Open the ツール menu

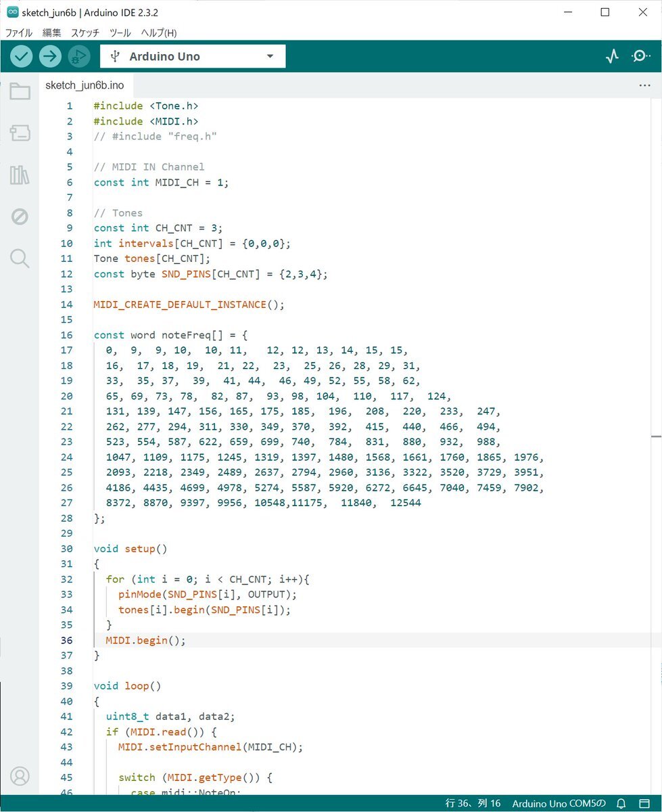[x=120, y=32]
